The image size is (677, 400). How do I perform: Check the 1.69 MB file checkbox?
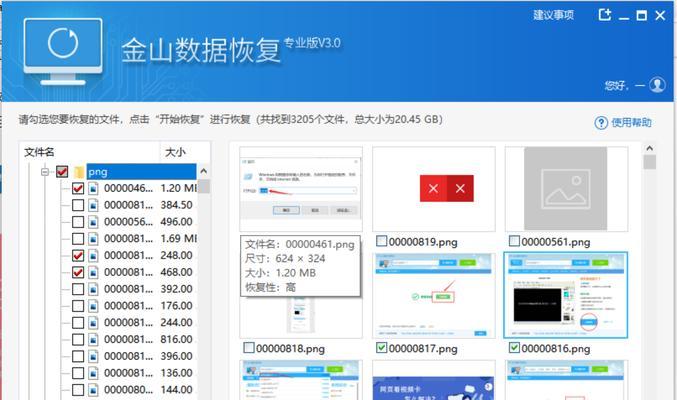(78, 239)
